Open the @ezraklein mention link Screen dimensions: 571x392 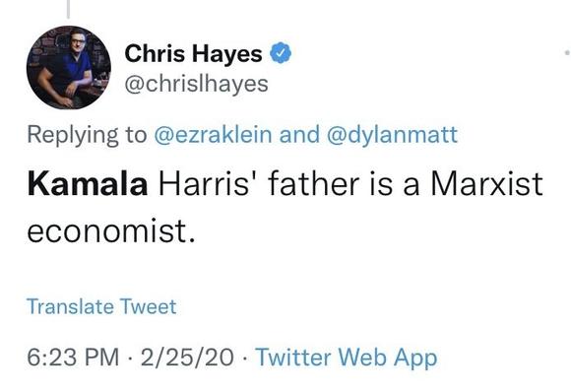point(213,134)
